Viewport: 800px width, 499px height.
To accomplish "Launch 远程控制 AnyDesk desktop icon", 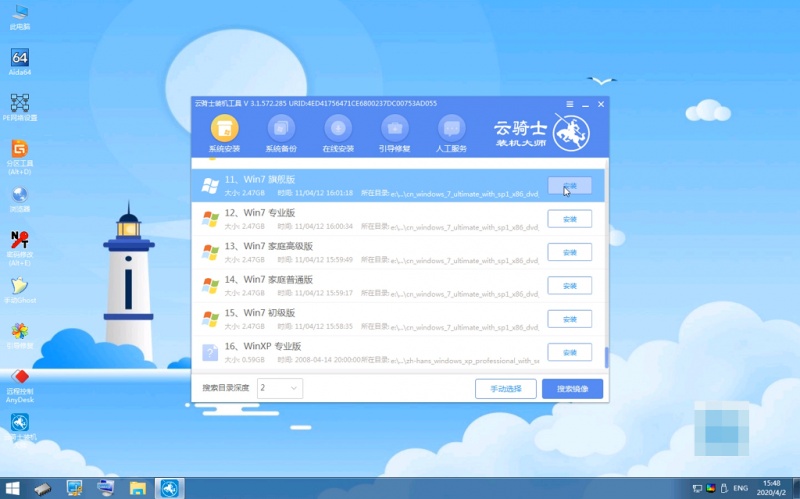I will tap(19, 386).
